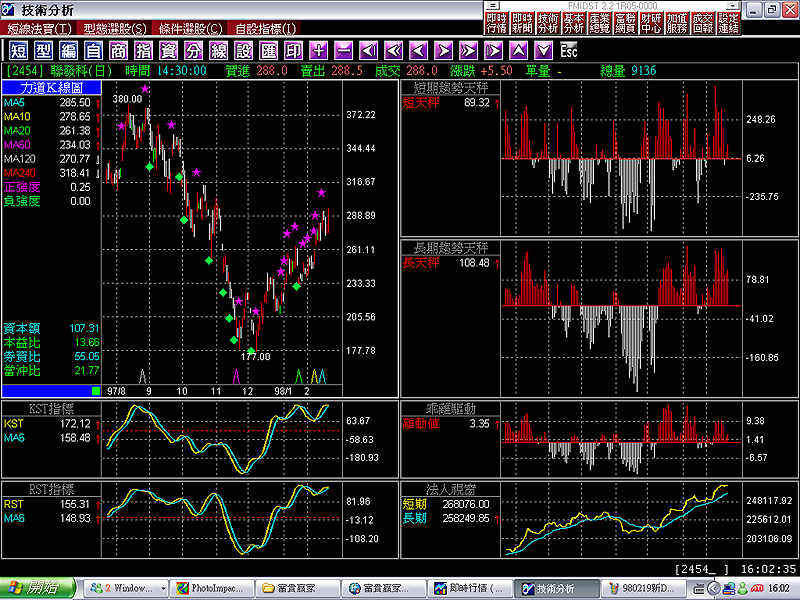Click the 指 indicator toolbar icon

(143, 51)
